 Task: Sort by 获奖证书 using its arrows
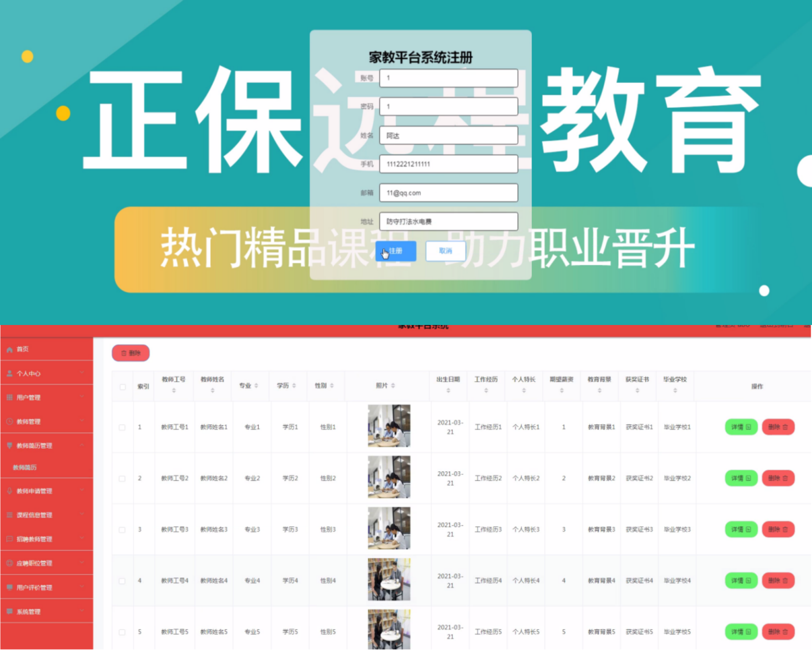click(637, 390)
